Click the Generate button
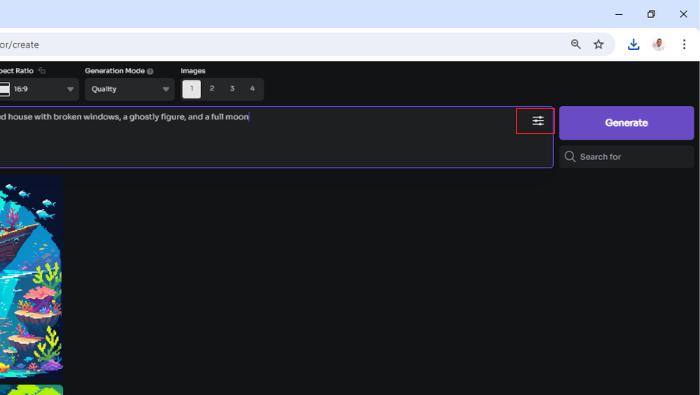Viewport: 700px width, 395px height. 626,123
